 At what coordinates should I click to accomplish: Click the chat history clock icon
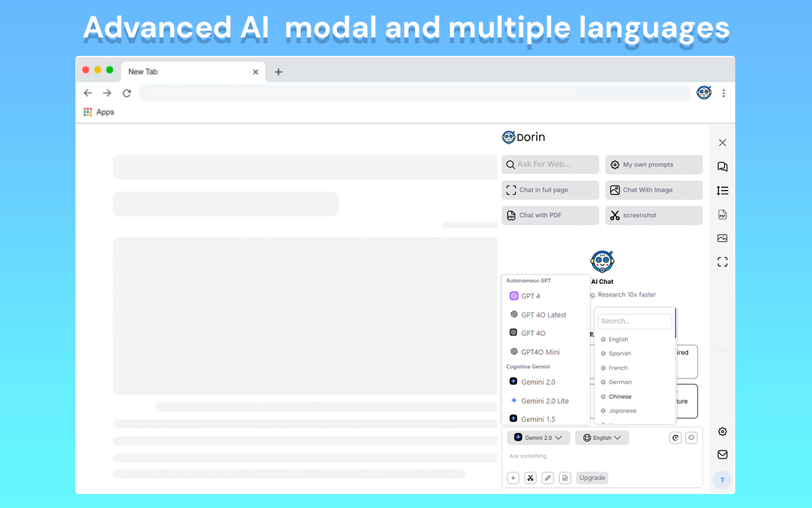point(676,438)
